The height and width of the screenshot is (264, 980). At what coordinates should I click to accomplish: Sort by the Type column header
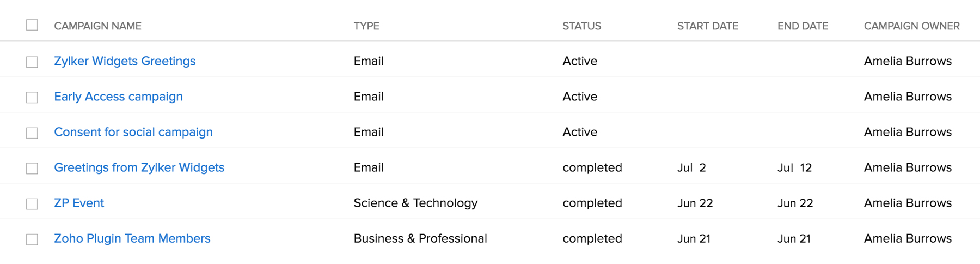pyautogui.click(x=366, y=26)
